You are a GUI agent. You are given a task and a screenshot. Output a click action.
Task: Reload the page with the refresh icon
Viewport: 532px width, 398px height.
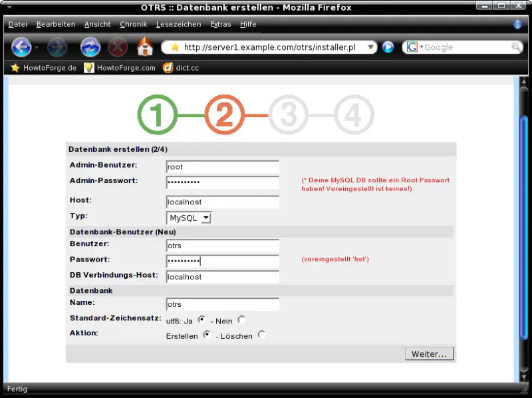pyautogui.click(x=90, y=47)
